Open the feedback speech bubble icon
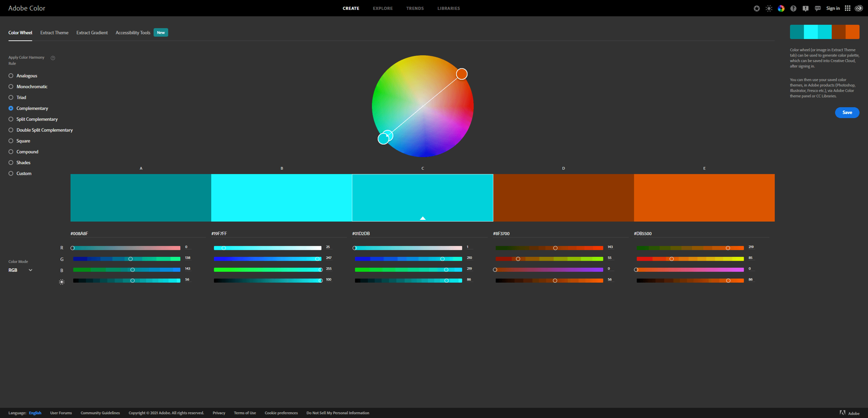This screenshot has height=418, width=868. (x=817, y=8)
